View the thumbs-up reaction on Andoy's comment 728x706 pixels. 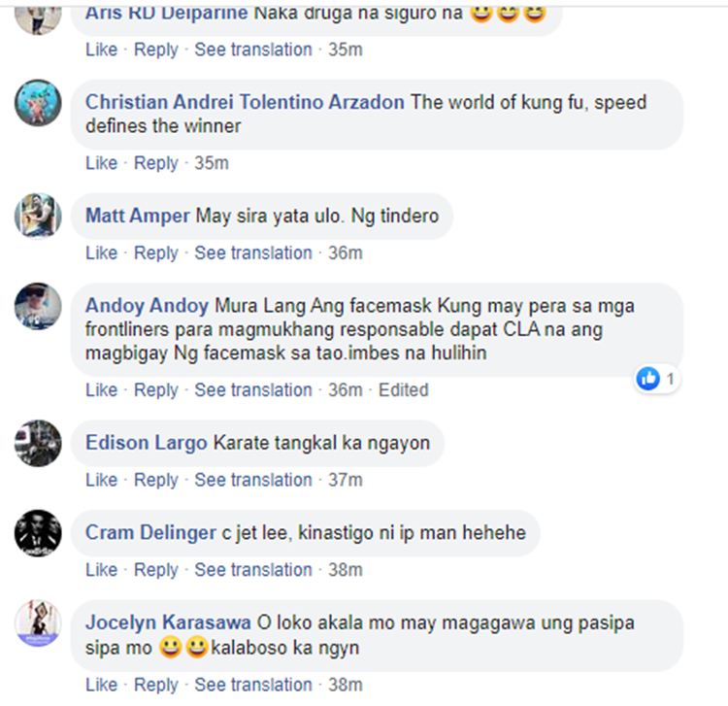coord(656,379)
